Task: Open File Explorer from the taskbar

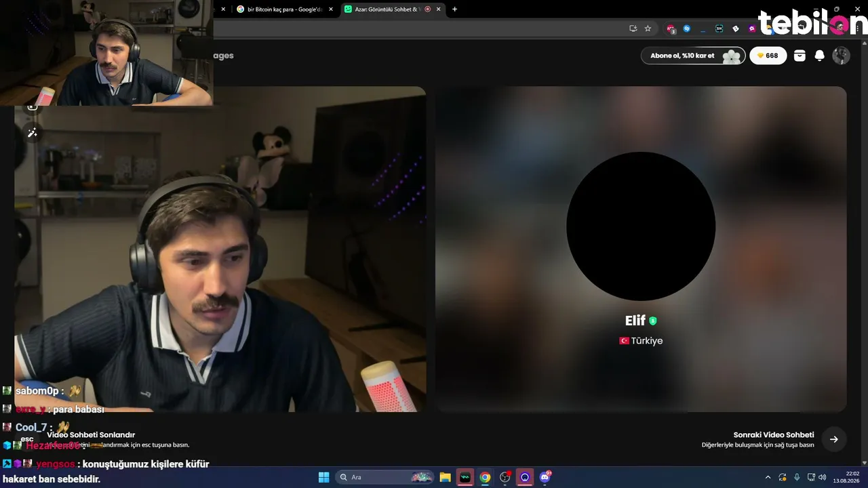Action: pyautogui.click(x=445, y=477)
